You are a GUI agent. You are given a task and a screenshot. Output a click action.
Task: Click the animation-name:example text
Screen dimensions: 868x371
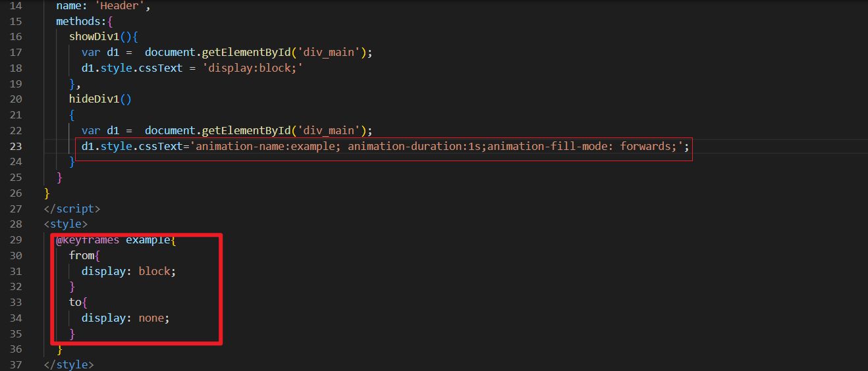(x=268, y=146)
